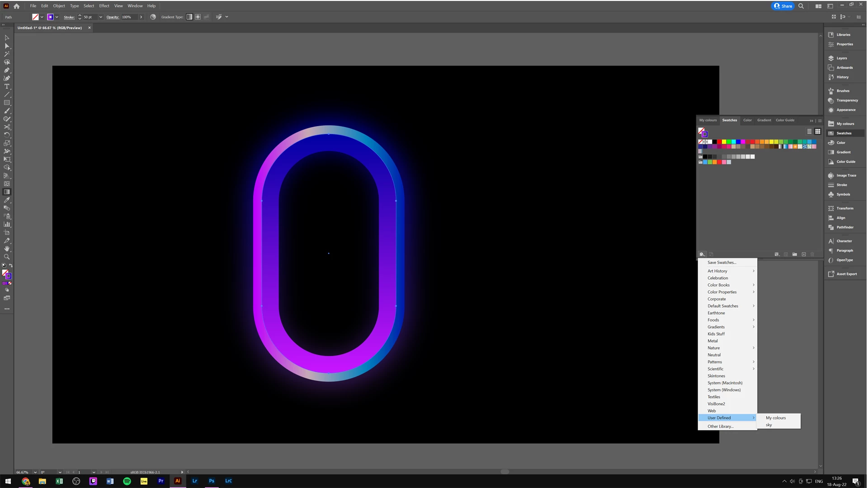
Task: Open the Swatch Libraries menu icon
Action: click(x=702, y=254)
